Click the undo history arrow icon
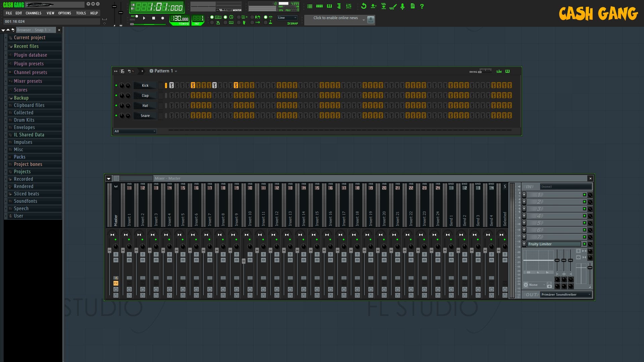Viewport: 644px width, 362px height. click(x=364, y=6)
